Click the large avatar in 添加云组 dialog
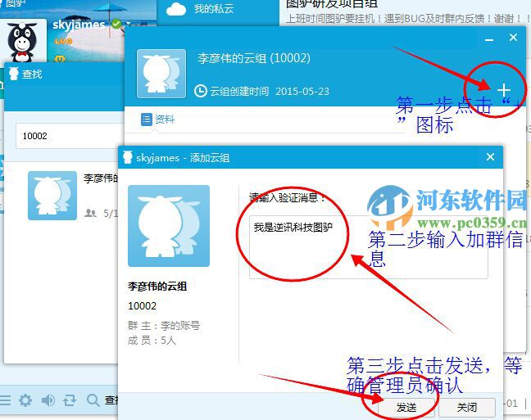 point(169,226)
